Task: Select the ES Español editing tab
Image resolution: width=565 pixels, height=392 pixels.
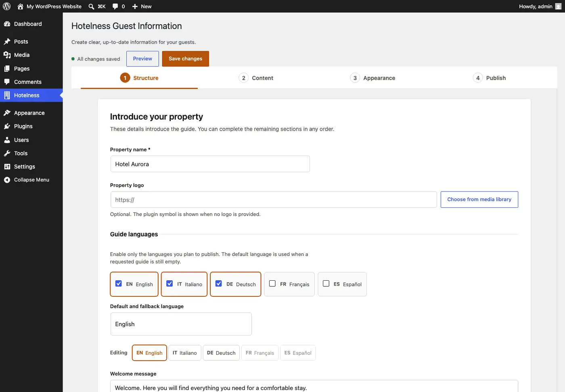Action: click(x=298, y=353)
